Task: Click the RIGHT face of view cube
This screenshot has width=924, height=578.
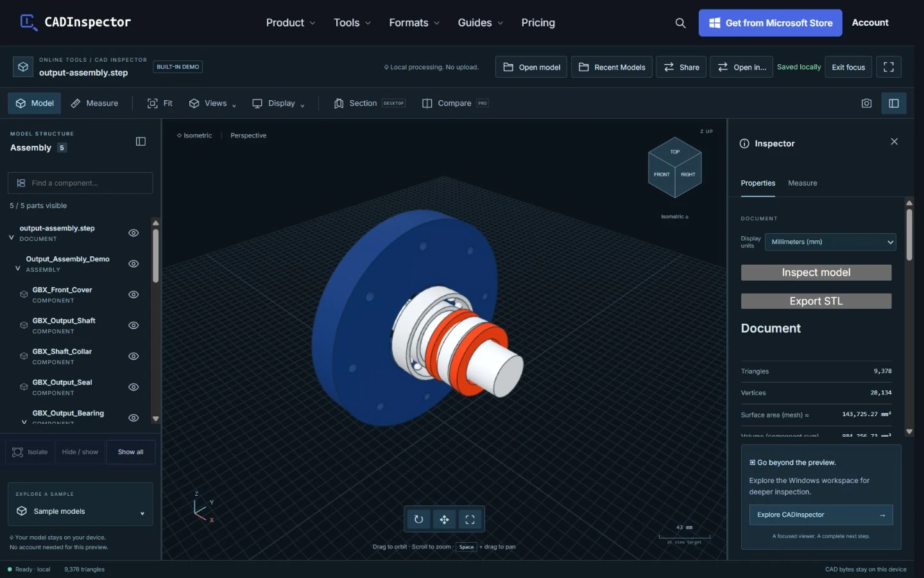Action: (x=689, y=175)
